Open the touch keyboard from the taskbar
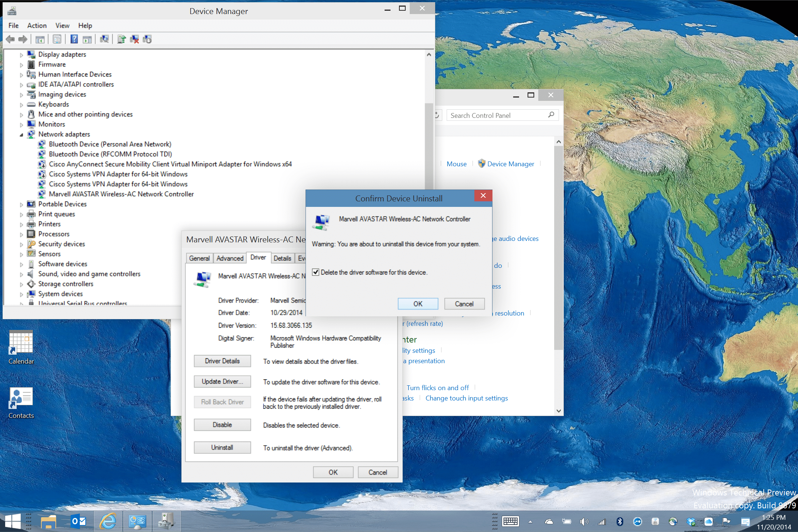 511,521
